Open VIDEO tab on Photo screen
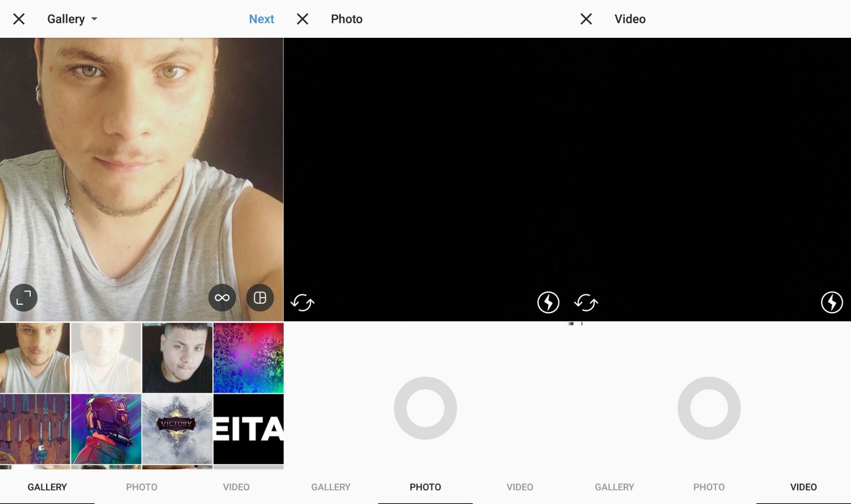 [x=520, y=487]
